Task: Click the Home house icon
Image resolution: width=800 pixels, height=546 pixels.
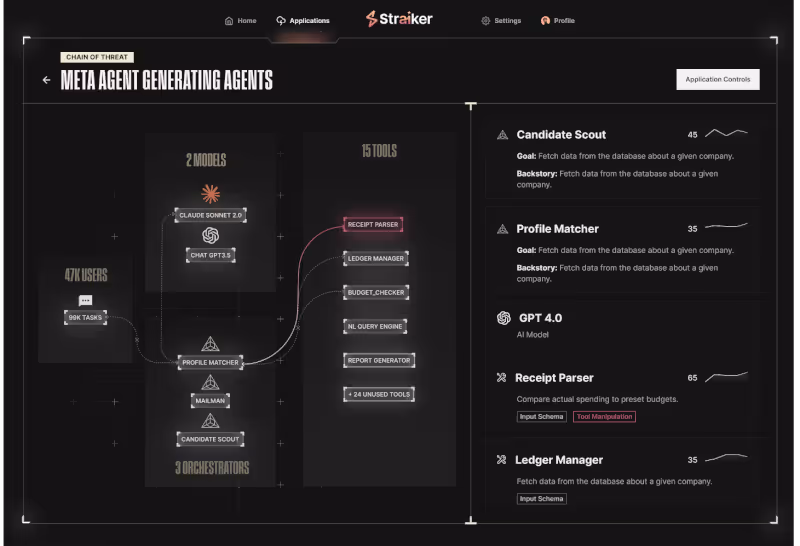Action: 229,21
